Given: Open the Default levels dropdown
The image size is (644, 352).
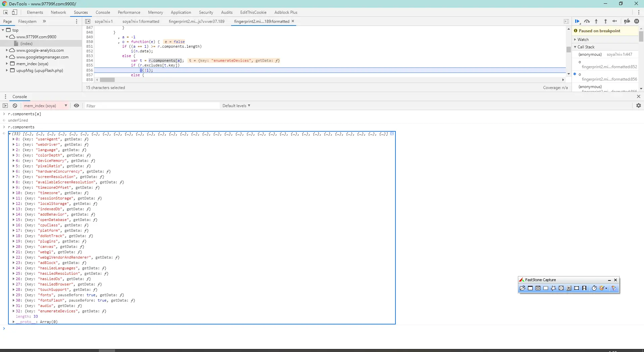Looking at the screenshot, I should point(236,105).
